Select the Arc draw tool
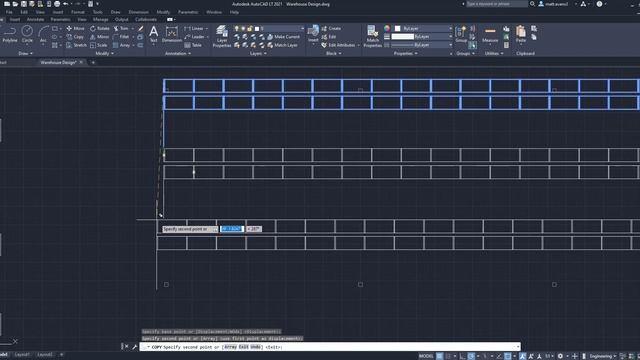 pos(43,34)
